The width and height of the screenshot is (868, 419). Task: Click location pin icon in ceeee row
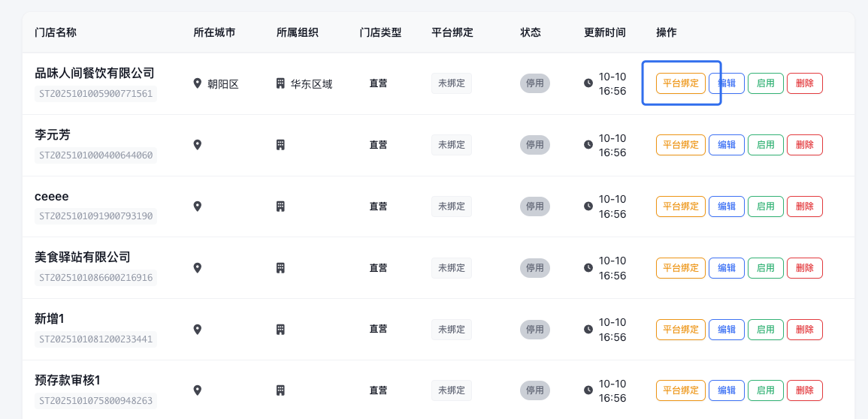(x=198, y=206)
